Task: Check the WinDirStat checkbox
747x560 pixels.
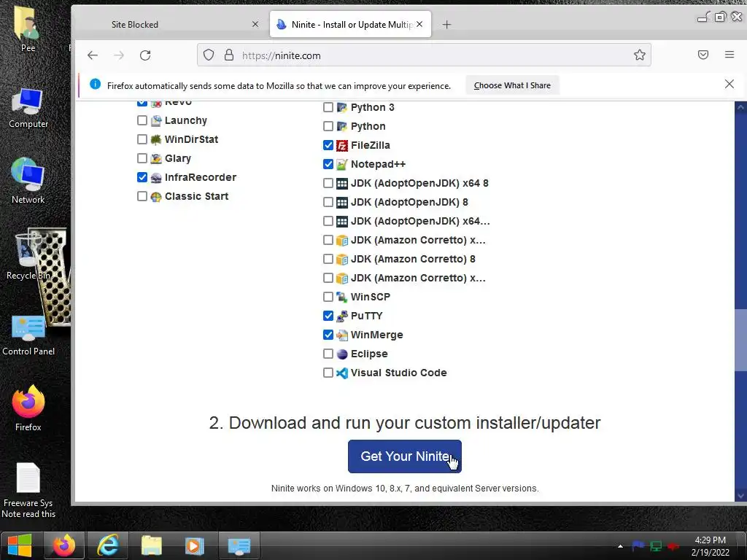Action: click(x=142, y=139)
